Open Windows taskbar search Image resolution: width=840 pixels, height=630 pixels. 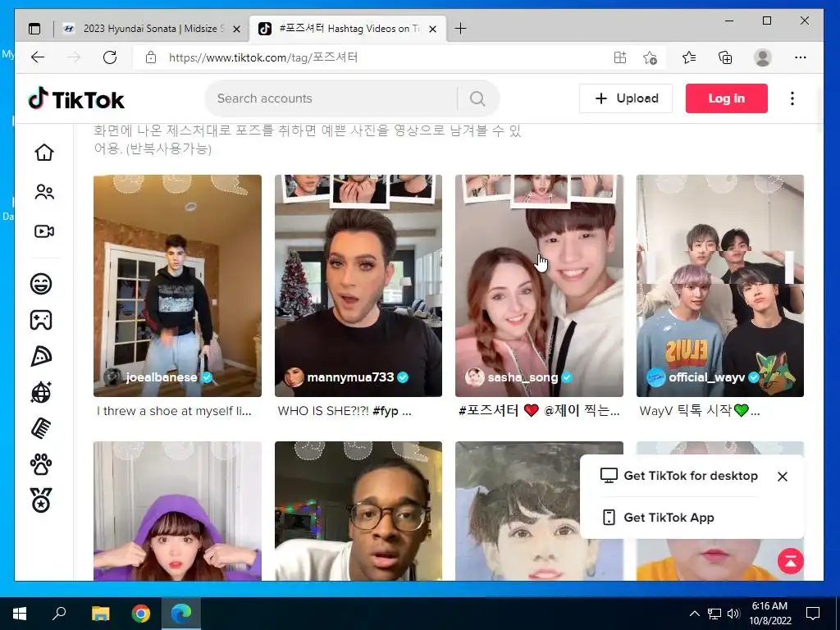pyautogui.click(x=59, y=614)
